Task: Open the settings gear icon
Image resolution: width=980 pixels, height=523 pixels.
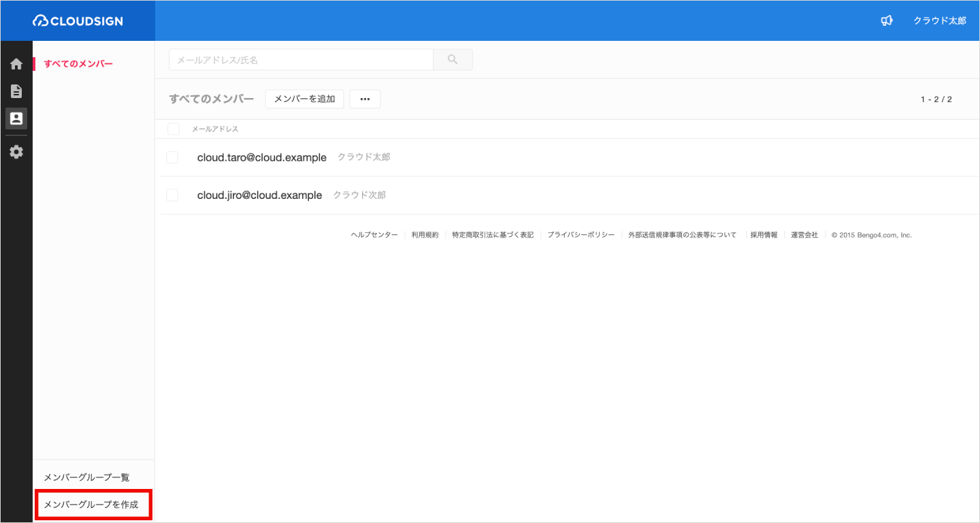Action: tap(16, 152)
